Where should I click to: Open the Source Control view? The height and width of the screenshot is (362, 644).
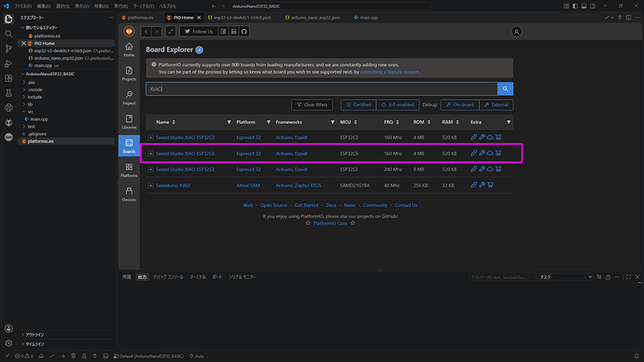[8, 49]
